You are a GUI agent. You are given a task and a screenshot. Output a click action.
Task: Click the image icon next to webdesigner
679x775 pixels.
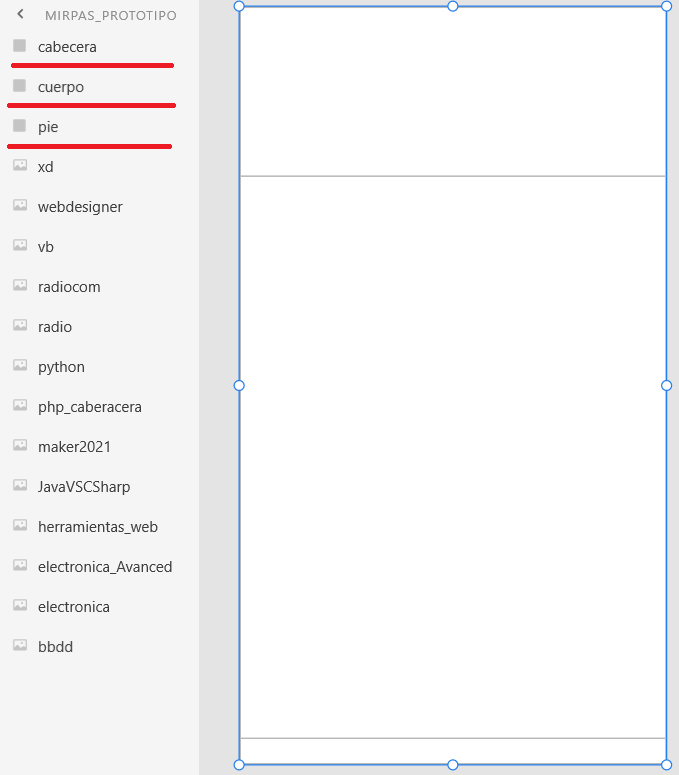[x=20, y=206]
